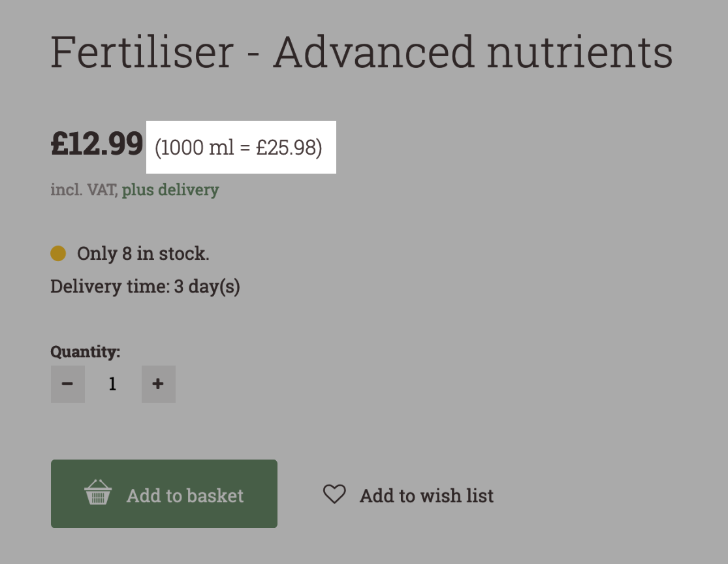Click the bold £12.99 price
Image resolution: width=728 pixels, height=564 pixels.
click(x=97, y=144)
